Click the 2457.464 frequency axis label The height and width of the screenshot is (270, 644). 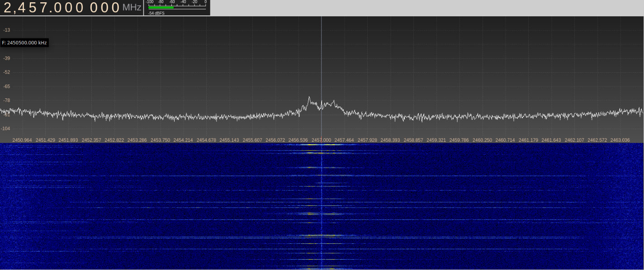pyautogui.click(x=344, y=140)
